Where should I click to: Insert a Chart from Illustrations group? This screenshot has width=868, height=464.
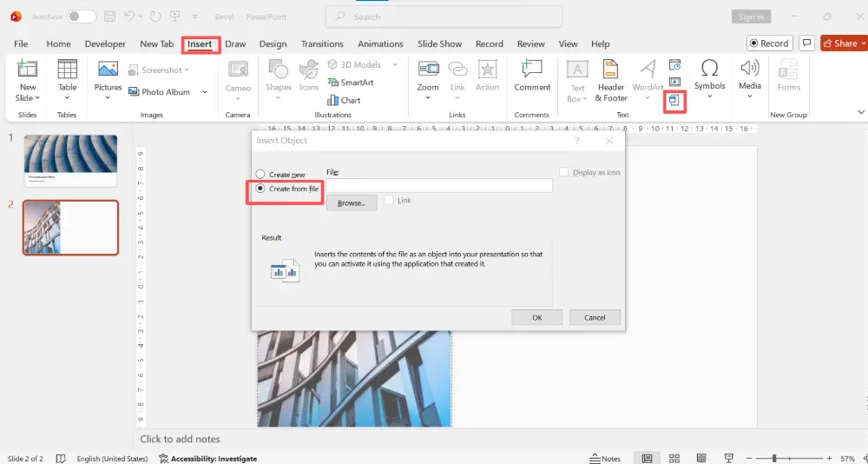coord(344,100)
